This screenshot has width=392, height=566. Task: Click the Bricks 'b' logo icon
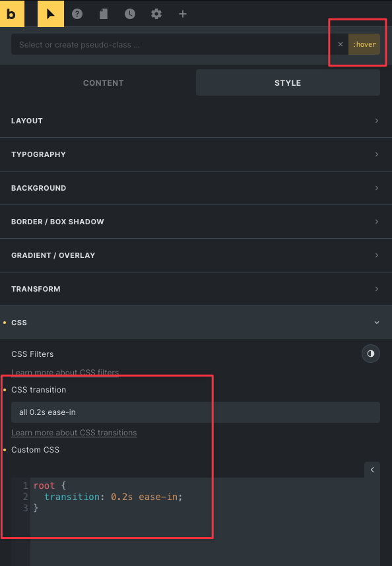coord(12,14)
